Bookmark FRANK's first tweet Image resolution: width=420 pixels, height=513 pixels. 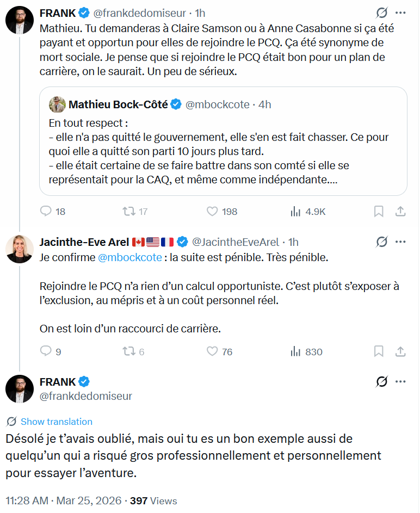pyautogui.click(x=379, y=211)
